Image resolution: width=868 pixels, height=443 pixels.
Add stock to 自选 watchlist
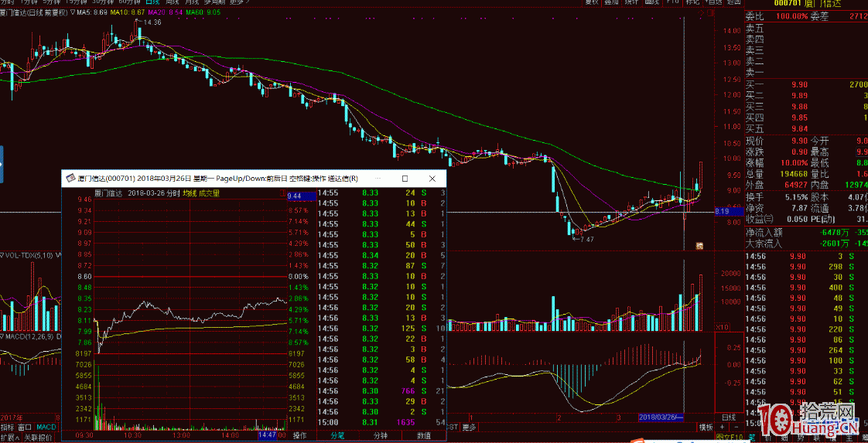(714, 2)
